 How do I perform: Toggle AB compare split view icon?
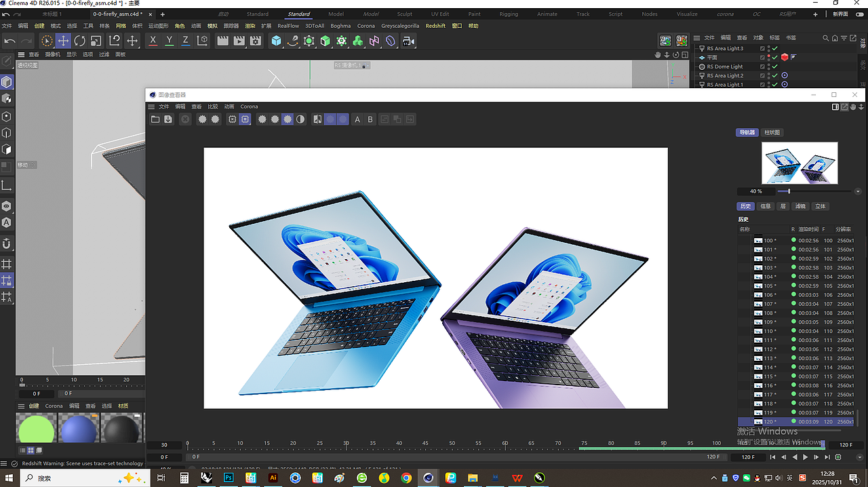(317, 119)
